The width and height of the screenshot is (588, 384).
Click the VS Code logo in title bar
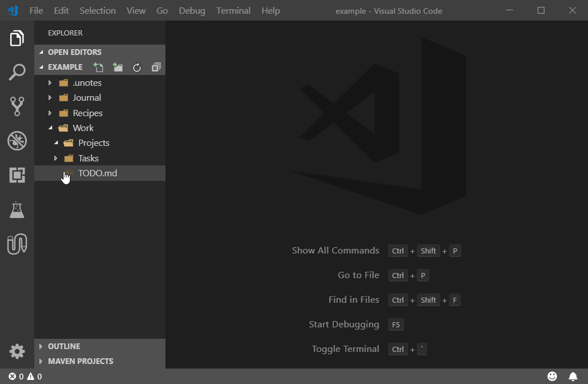click(13, 10)
